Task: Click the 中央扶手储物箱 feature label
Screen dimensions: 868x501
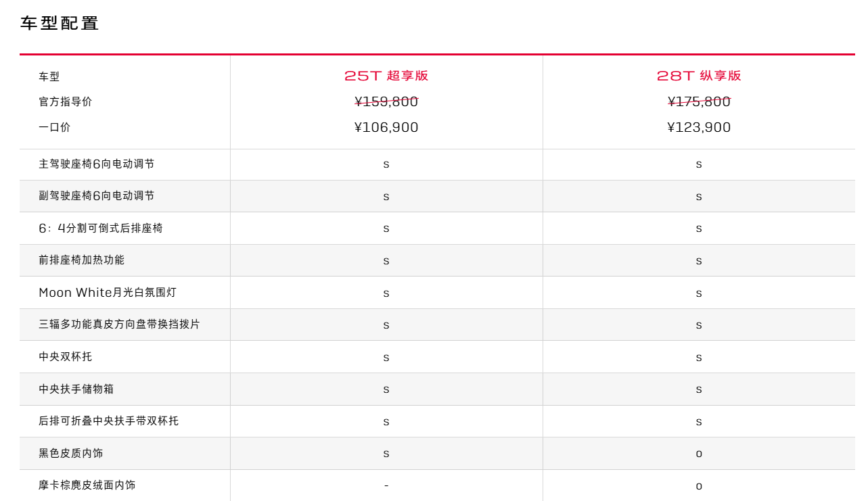Action: pos(76,389)
